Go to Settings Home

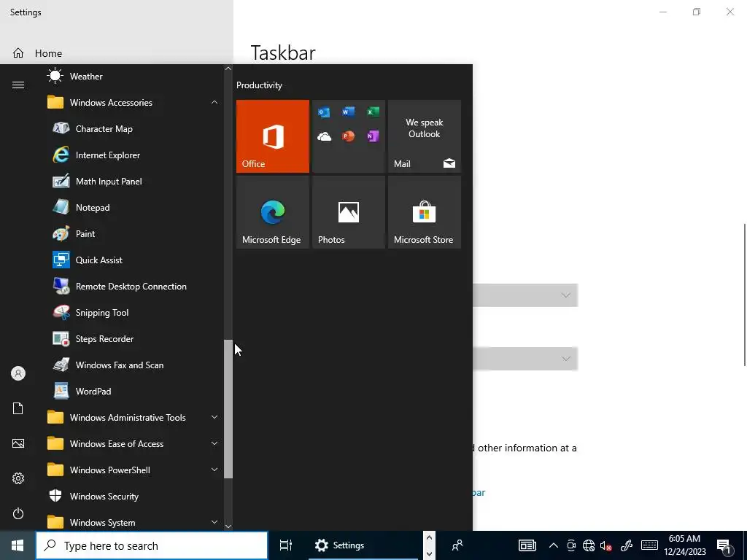click(37, 52)
